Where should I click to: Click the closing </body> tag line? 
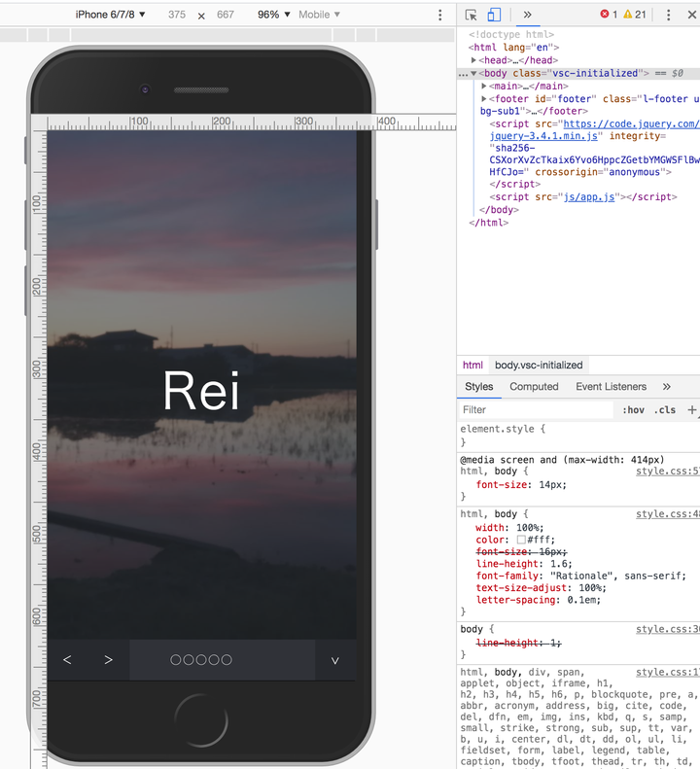499,209
